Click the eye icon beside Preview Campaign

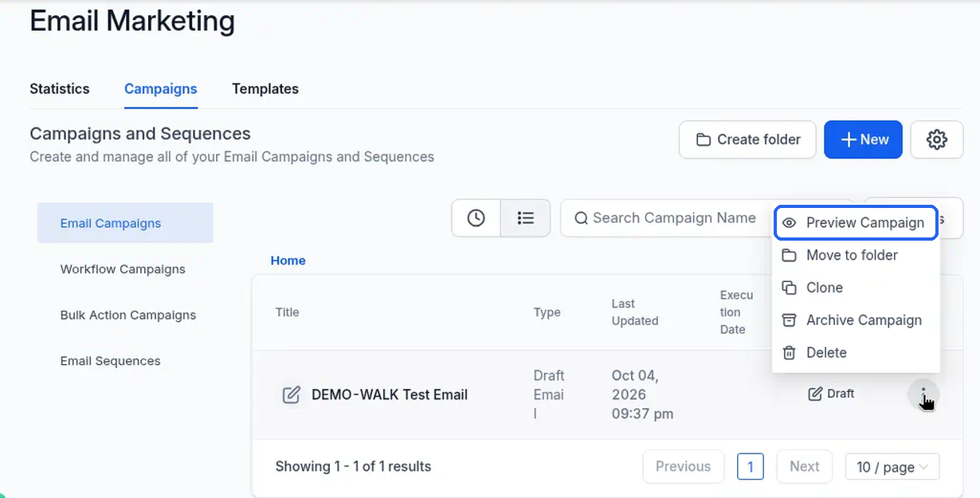[789, 223]
